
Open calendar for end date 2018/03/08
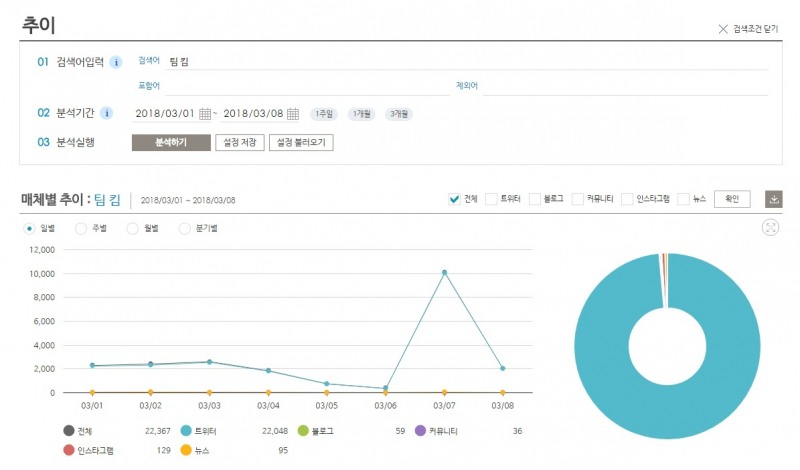(293, 114)
